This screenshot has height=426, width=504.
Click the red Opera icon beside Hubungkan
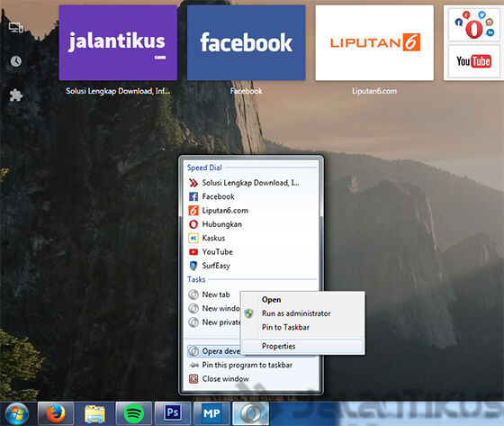(193, 224)
